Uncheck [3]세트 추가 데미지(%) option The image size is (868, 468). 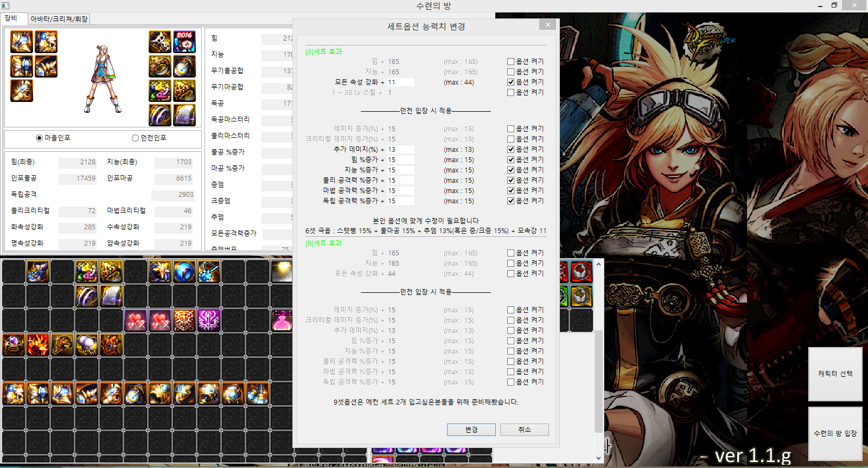click(510, 150)
